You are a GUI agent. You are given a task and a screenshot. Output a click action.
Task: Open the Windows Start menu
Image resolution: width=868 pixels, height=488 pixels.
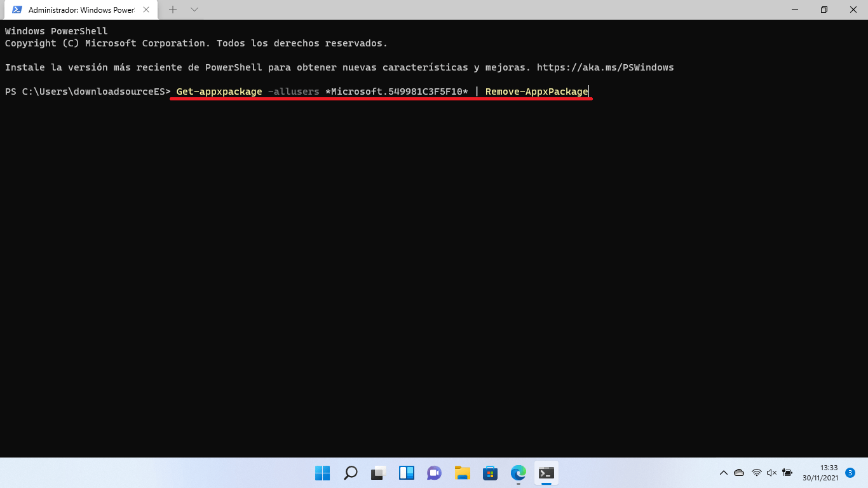[x=323, y=473]
